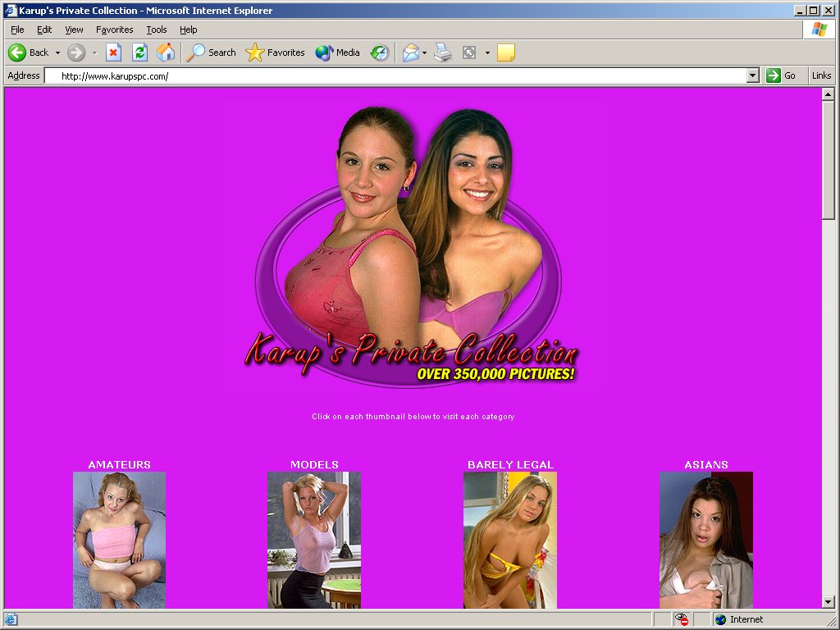Image resolution: width=840 pixels, height=630 pixels.
Task: Click the vertical scrollbar down arrow
Action: tap(828, 601)
